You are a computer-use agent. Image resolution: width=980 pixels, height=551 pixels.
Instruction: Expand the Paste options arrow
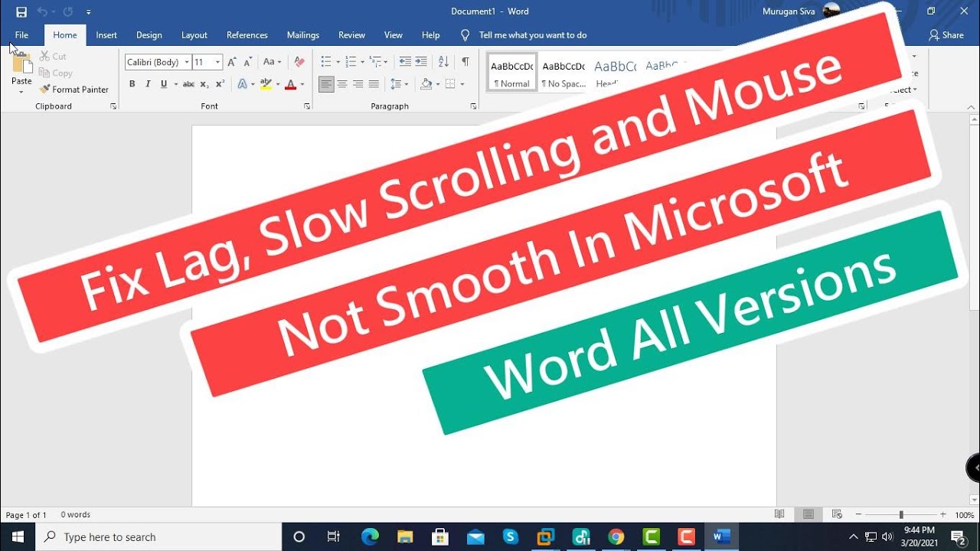tap(21, 91)
